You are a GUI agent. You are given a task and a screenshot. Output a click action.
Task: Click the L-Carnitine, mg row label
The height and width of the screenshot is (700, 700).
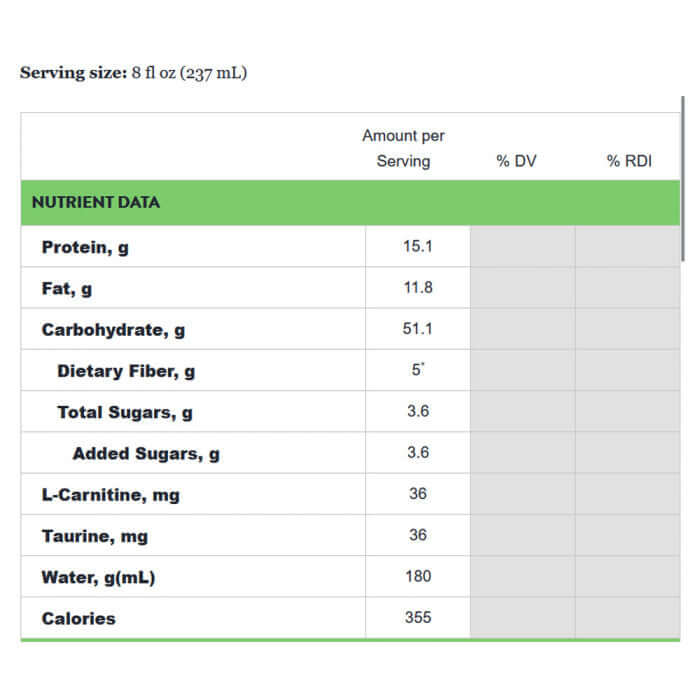point(110,495)
